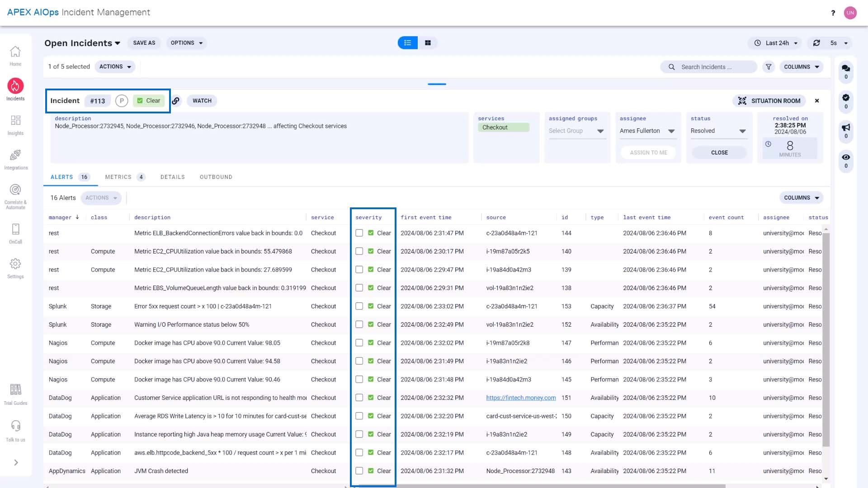Open the 5s refresh interval dropdown

839,43
